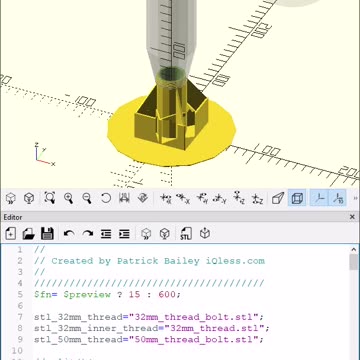Screen dimensions: 360x360
Task: Export the model as STL
Action: coord(186,234)
